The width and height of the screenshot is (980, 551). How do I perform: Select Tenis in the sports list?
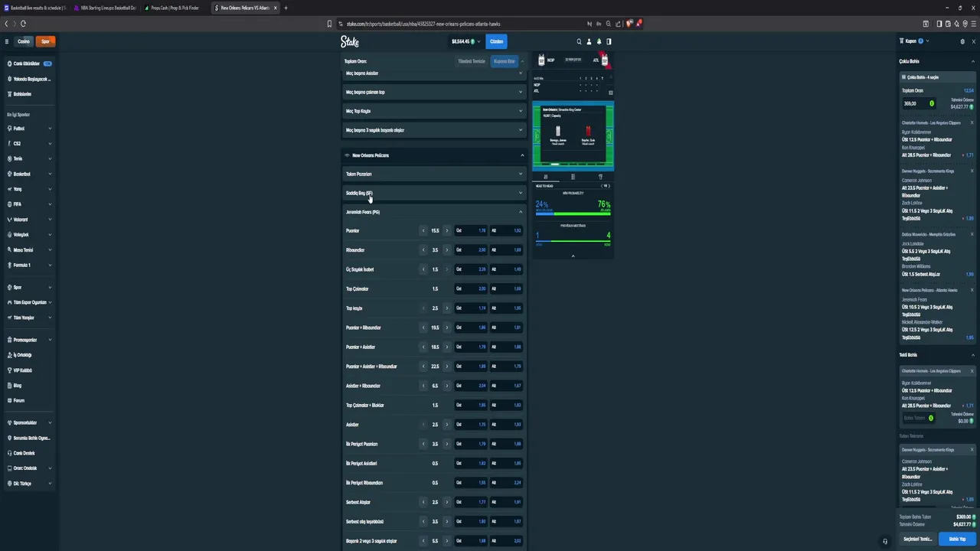click(x=28, y=158)
